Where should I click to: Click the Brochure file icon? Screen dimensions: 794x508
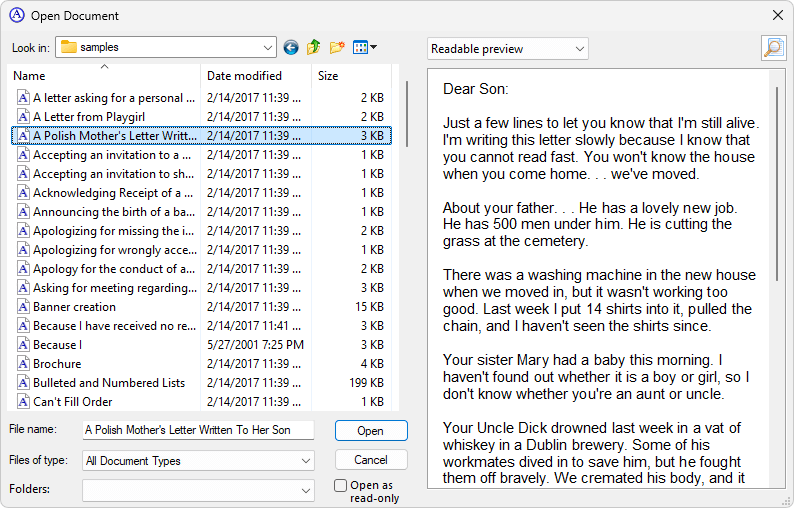tap(22, 364)
